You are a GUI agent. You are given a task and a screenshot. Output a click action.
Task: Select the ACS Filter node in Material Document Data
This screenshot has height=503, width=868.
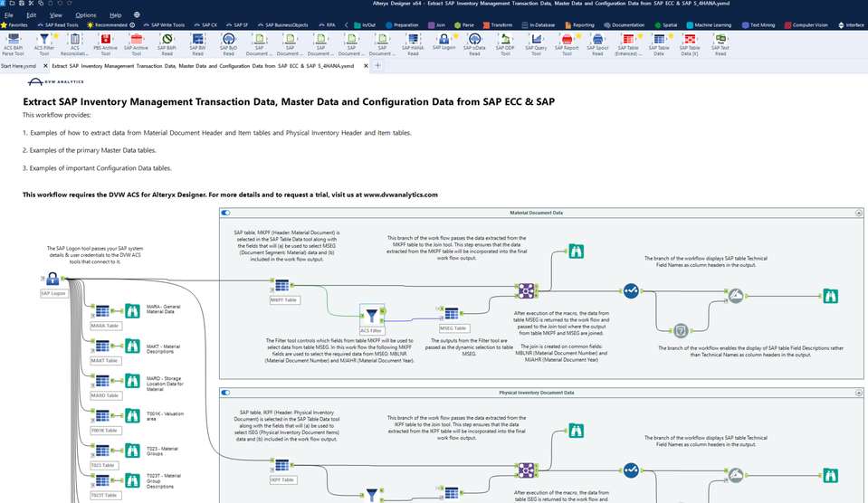(372, 316)
